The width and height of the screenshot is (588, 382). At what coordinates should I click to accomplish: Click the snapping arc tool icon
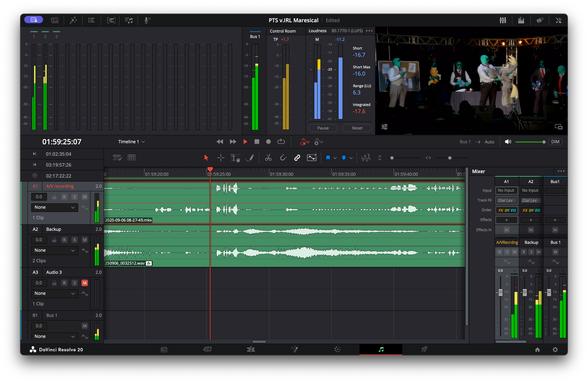pyautogui.click(x=283, y=158)
